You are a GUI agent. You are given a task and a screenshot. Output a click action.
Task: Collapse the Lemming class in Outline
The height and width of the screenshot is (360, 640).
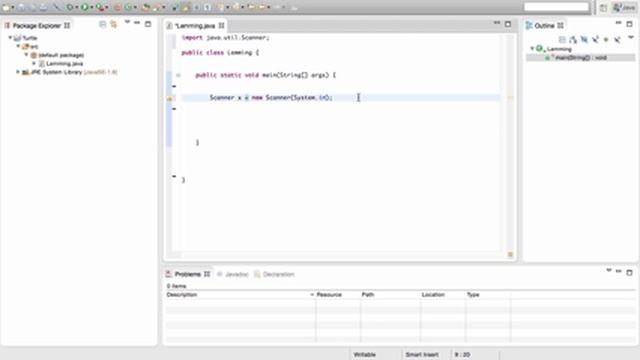click(532, 49)
